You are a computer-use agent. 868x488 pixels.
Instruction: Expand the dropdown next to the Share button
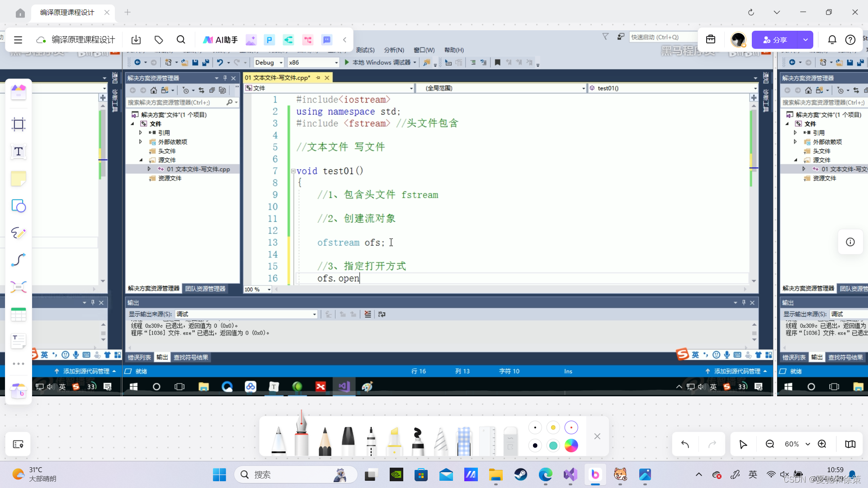pos(805,40)
